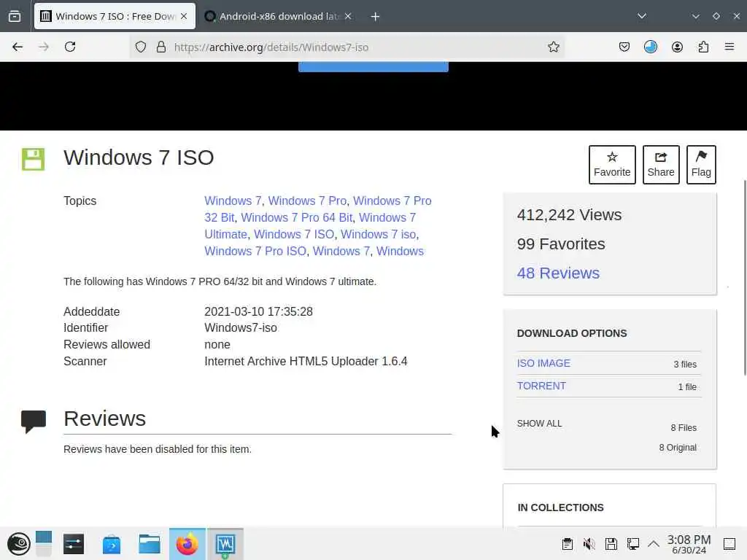Click the Reviews speech bubble icon
Viewport: 747px width, 560px height.
(34, 421)
